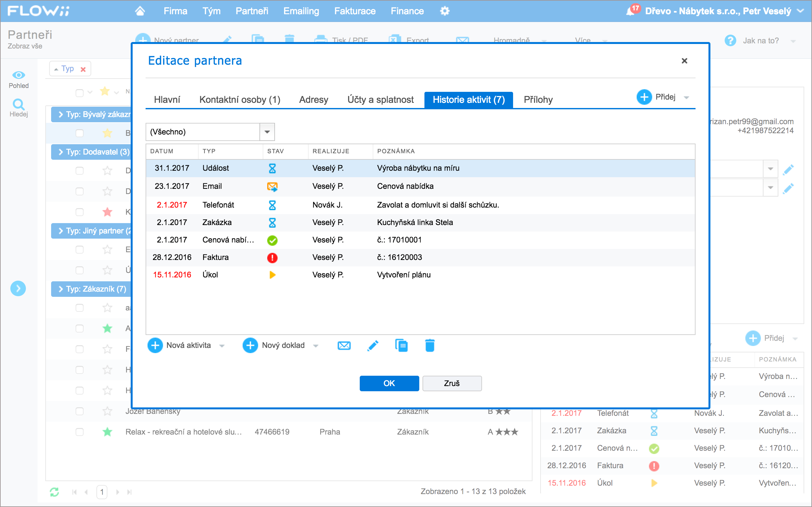Switch to the Přílohy tab
Image resolution: width=812 pixels, height=507 pixels.
pyautogui.click(x=538, y=100)
